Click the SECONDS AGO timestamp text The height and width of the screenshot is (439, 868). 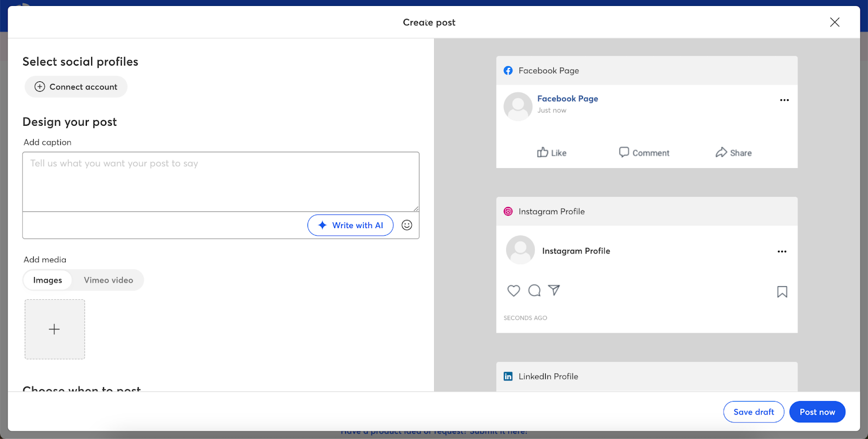[x=525, y=318]
